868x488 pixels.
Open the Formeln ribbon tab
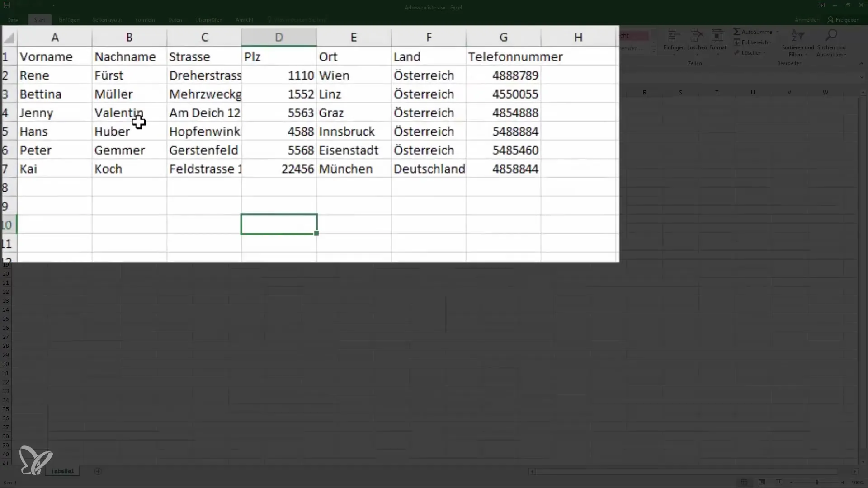[x=145, y=20]
